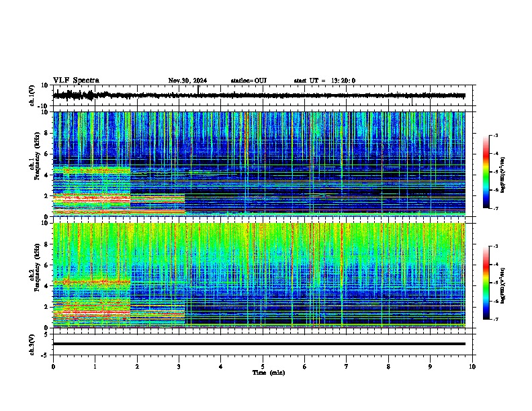This screenshot has width=532, height=411.
Task: Click the "10" tick on the time axis
Action: coord(472,367)
